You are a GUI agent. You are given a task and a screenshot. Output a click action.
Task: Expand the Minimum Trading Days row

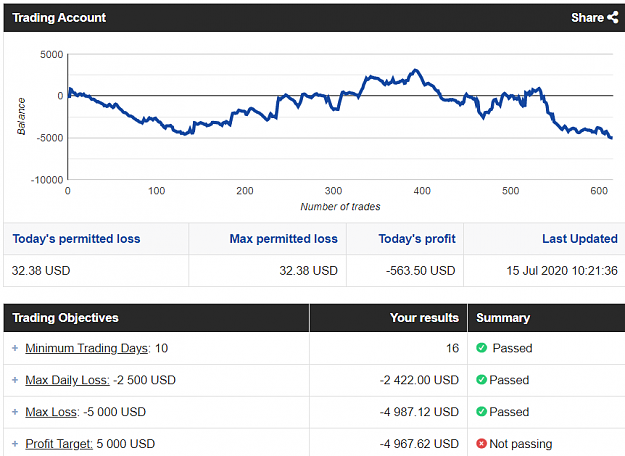[15, 348]
